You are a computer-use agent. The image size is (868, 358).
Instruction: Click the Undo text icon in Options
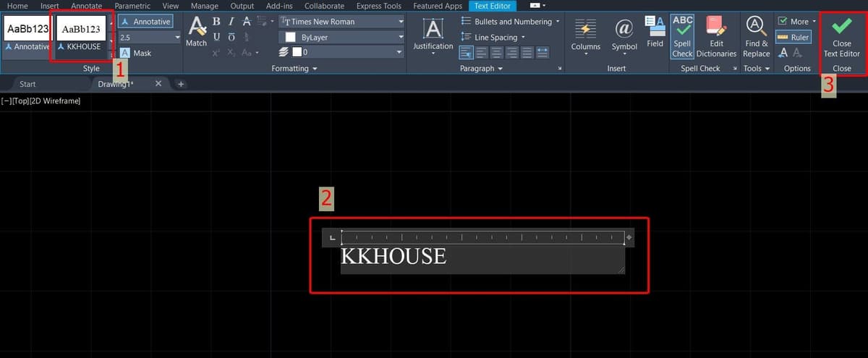[x=783, y=53]
